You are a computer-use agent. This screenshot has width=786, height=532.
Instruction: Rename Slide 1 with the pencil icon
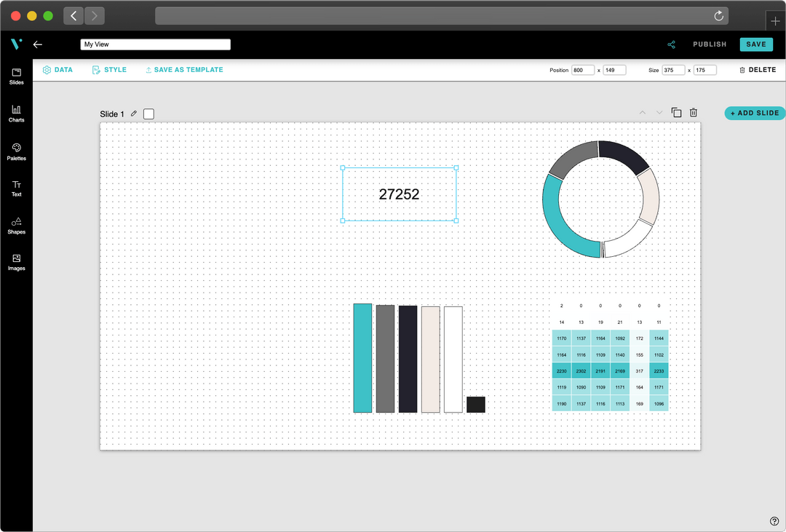133,114
